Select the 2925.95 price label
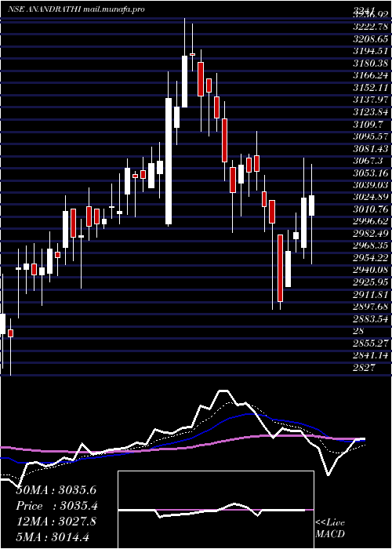The width and height of the screenshot is (392, 549). click(371, 282)
